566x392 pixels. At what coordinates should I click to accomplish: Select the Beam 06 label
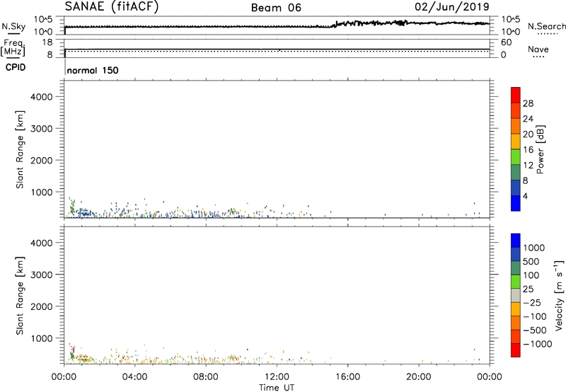click(276, 8)
